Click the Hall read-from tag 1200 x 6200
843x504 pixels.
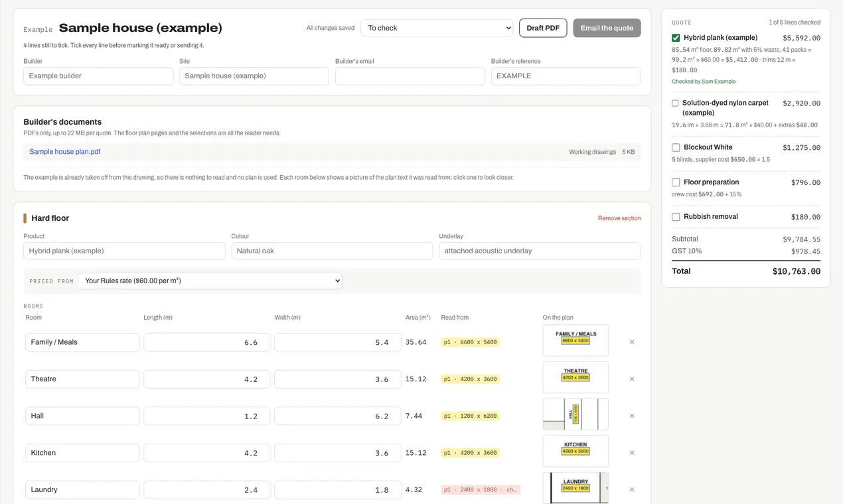point(470,416)
